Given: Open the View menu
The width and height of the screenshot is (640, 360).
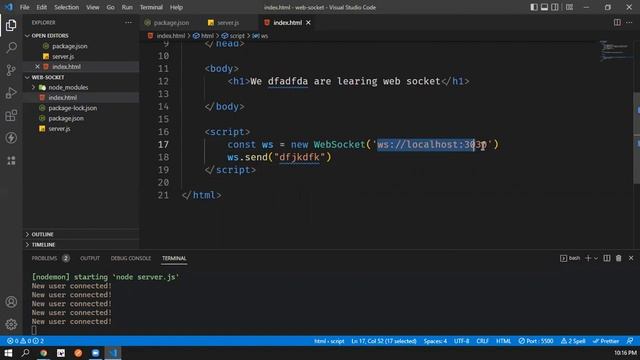Looking at the screenshot, I should 93,7.
